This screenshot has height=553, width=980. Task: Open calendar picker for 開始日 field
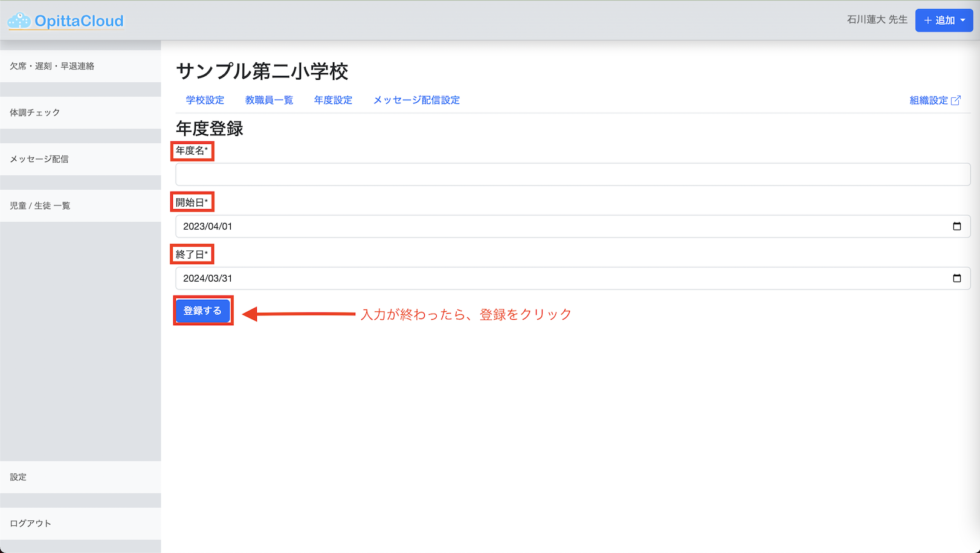coord(956,226)
